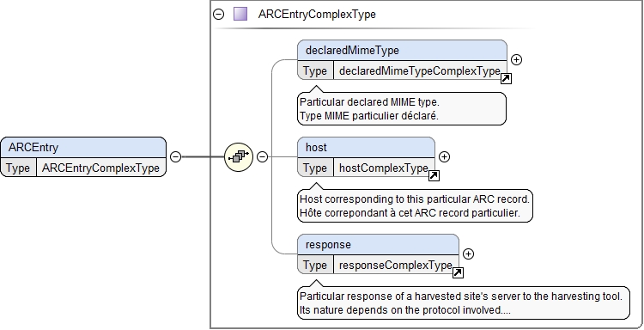Expand the response element
644x330 pixels.
[468, 254]
